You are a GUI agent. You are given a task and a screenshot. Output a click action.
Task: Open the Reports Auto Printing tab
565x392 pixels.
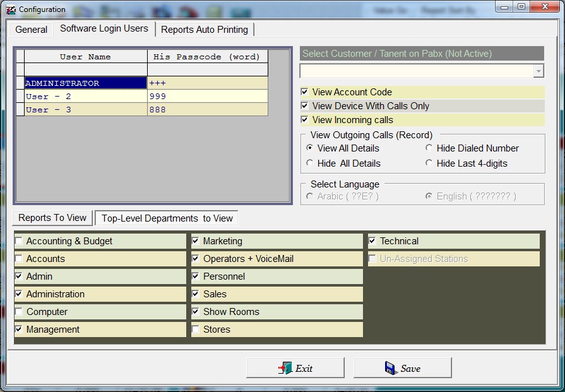click(205, 30)
